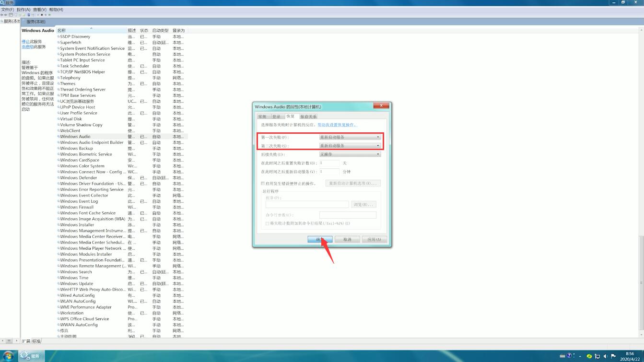The image size is (644, 362).
Task: Click the Services taskbar button
Action: [31, 356]
